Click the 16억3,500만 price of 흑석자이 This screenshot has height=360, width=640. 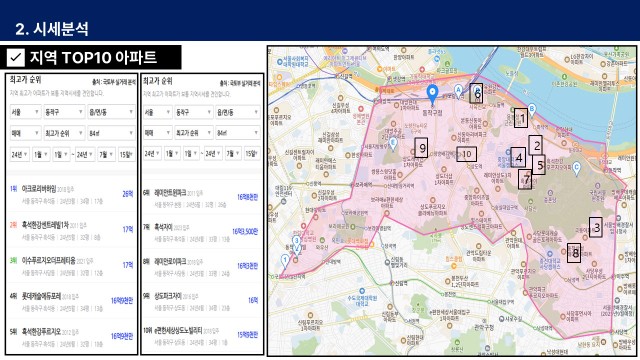pos(245,231)
